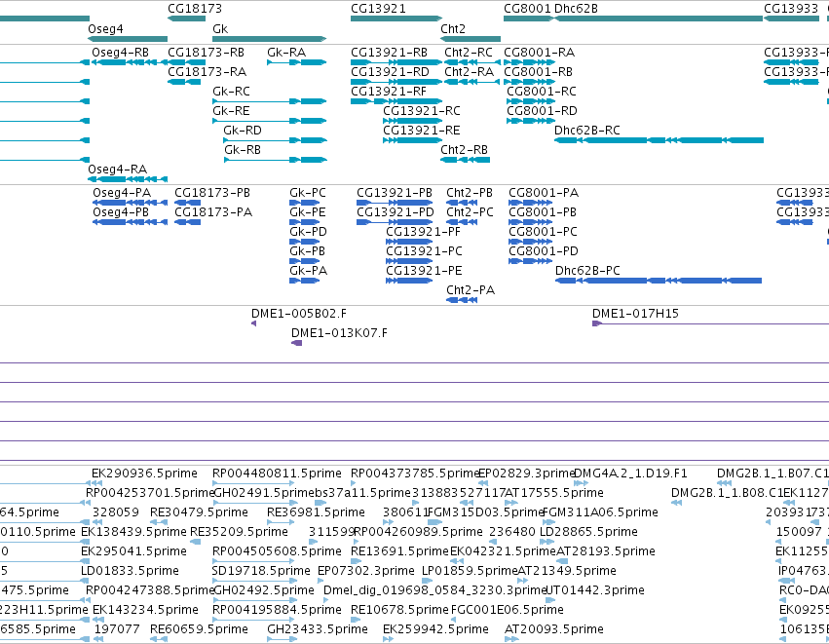829x644 pixels.
Task: Click the CG18173 gene feature
Action: (x=187, y=19)
